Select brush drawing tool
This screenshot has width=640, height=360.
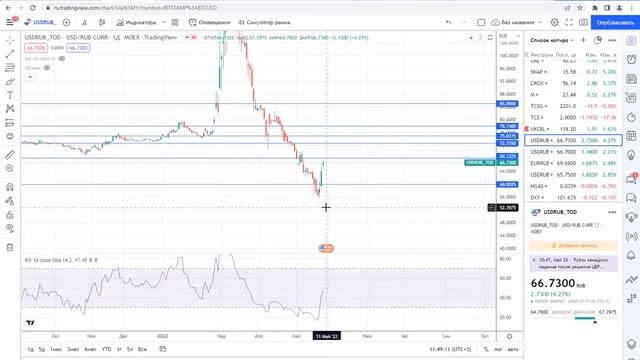tap(10, 81)
